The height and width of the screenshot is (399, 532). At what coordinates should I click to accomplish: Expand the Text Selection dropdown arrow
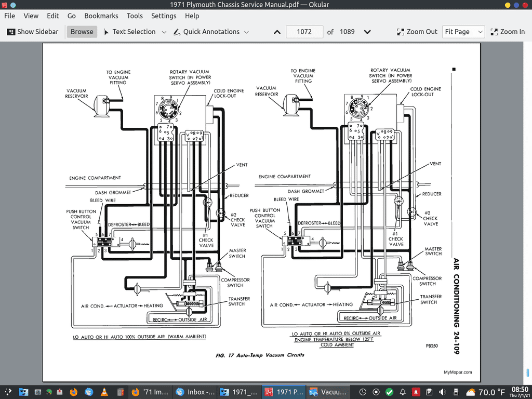pos(164,32)
